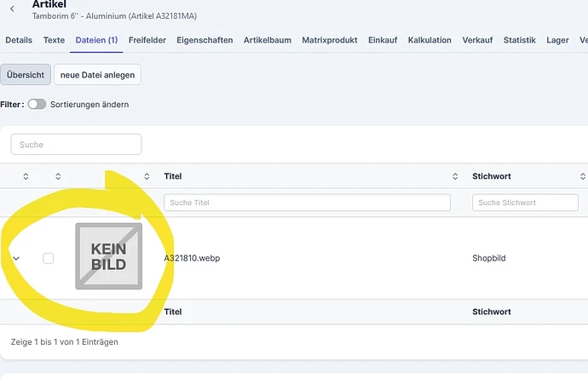Focus the Suche search field

tap(76, 144)
